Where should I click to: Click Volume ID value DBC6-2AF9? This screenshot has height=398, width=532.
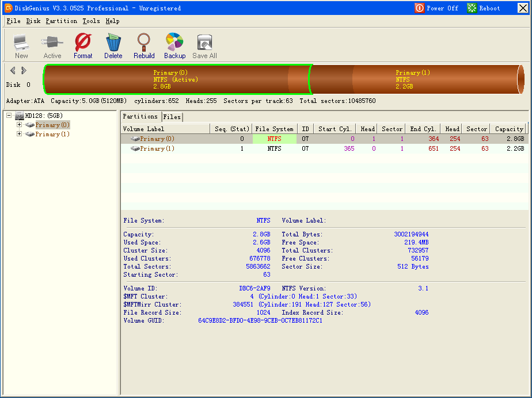(x=255, y=289)
